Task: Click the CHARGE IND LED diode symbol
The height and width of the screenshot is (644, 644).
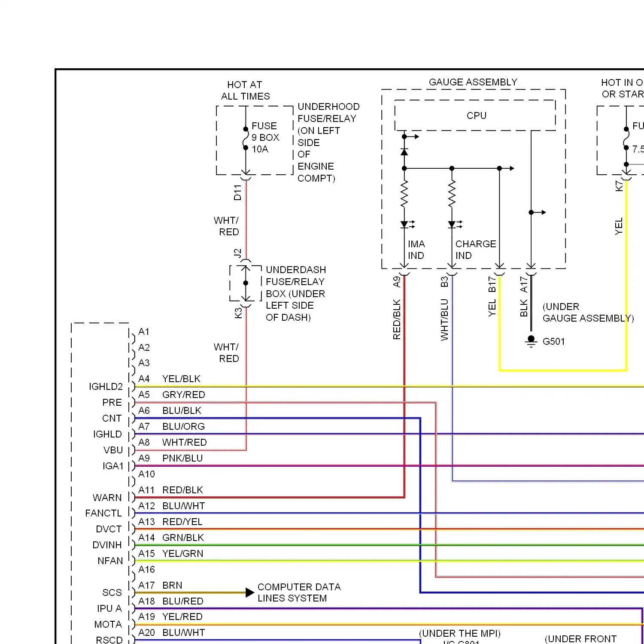Action: tap(455, 224)
